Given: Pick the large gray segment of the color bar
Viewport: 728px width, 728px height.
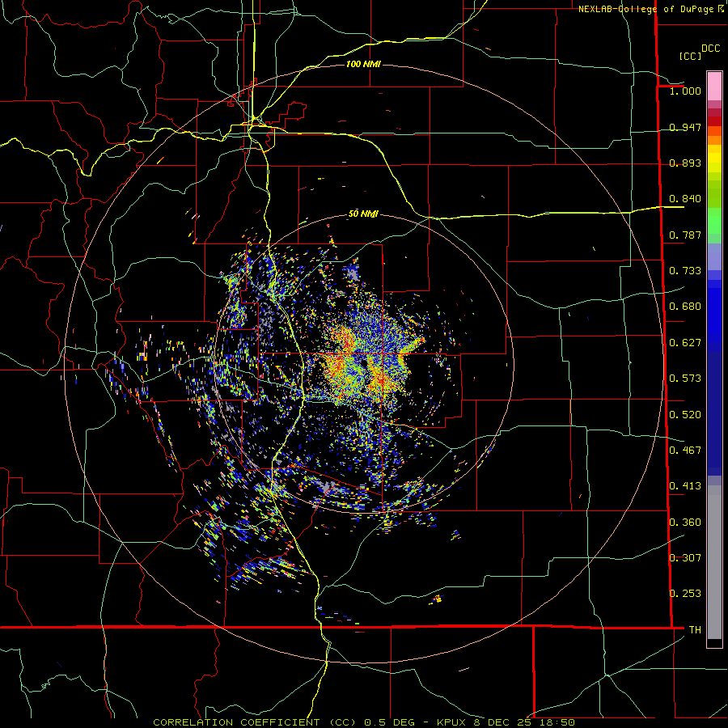Looking at the screenshot, I should pos(714,562).
